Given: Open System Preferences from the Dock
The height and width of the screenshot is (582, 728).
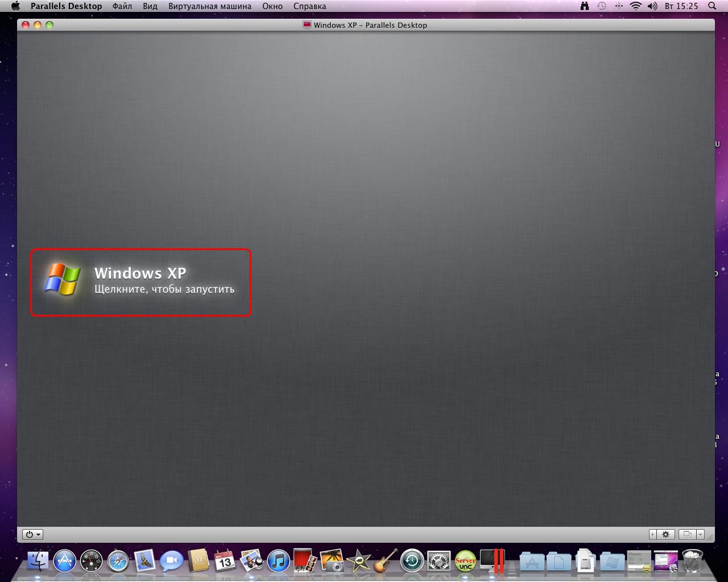Looking at the screenshot, I should click(439, 560).
